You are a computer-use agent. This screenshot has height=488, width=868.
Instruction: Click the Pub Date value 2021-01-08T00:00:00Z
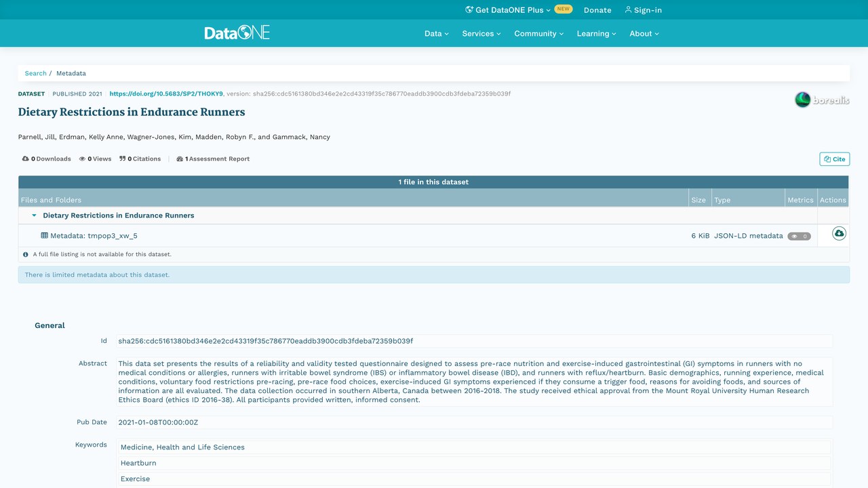click(x=474, y=422)
